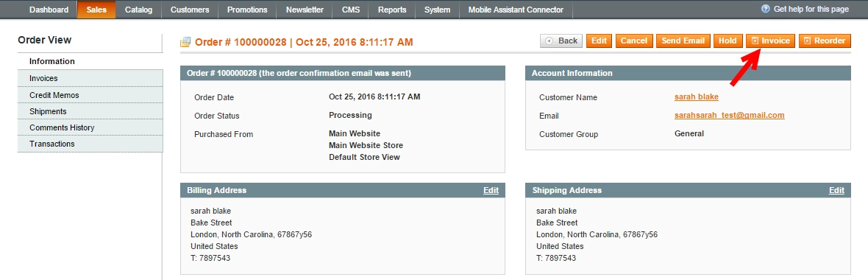
Task: Click the Reorder button
Action: (825, 41)
